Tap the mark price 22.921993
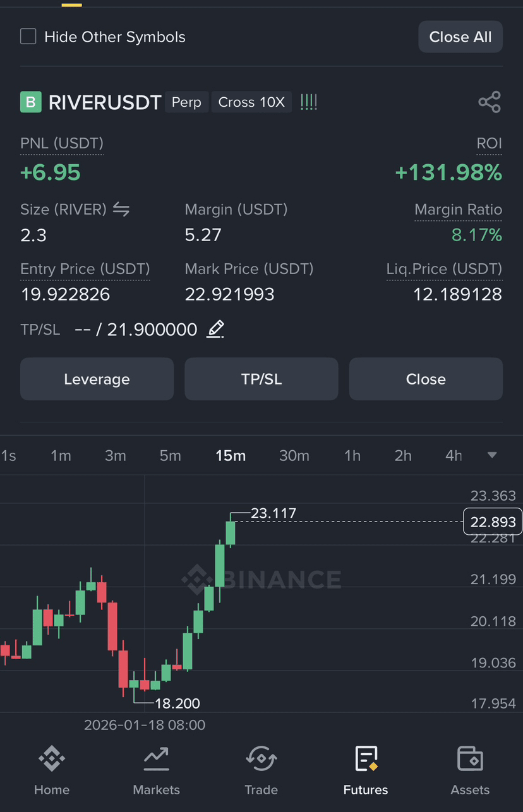Screen dimensions: 523x812 tap(230, 294)
